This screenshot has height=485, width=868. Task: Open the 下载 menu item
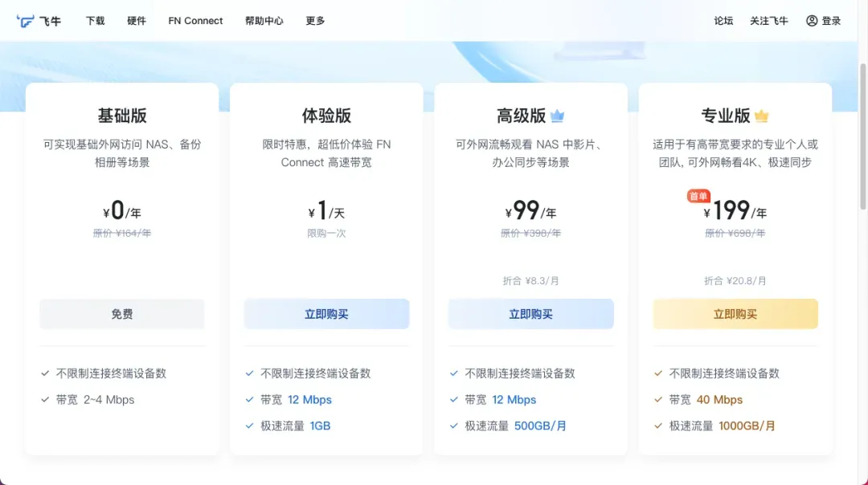click(x=96, y=21)
